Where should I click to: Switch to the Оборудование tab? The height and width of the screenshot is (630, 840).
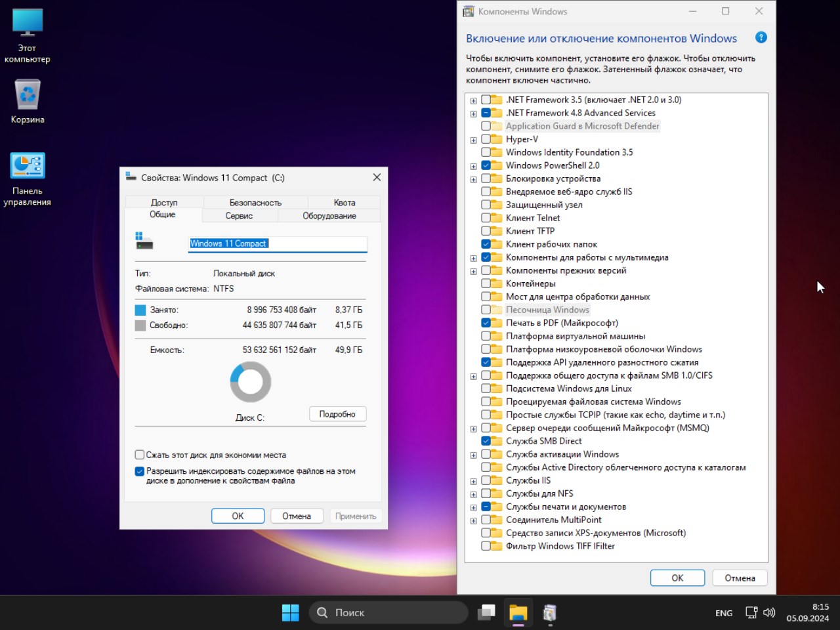click(329, 215)
